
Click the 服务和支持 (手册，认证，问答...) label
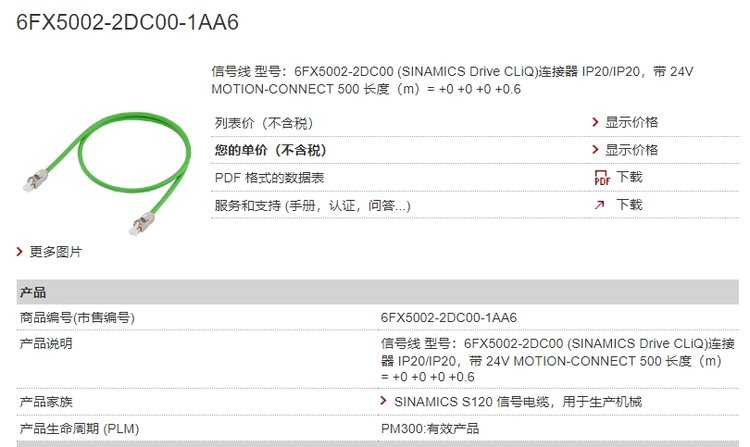tap(312, 205)
